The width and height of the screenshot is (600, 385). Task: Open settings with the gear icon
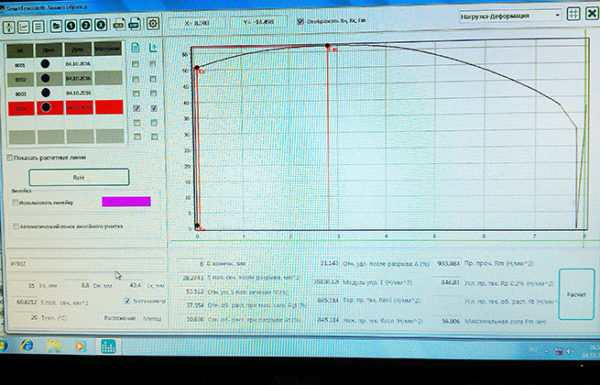coord(152,24)
